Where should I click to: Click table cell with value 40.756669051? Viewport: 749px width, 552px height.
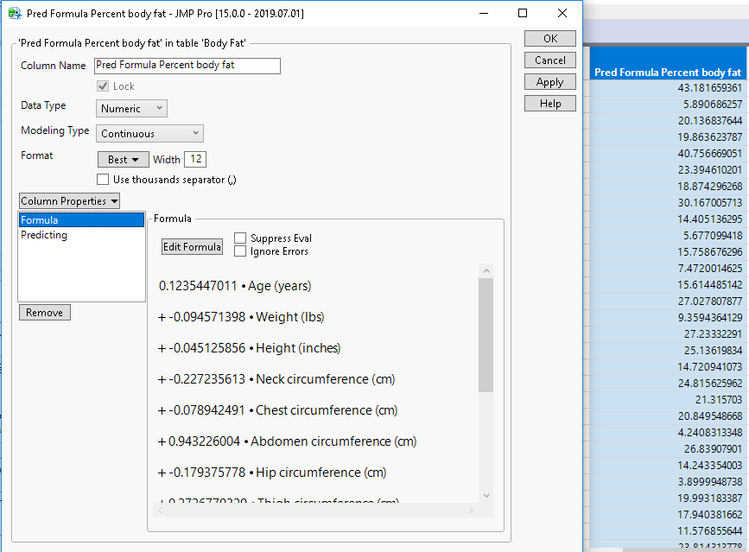(667, 153)
